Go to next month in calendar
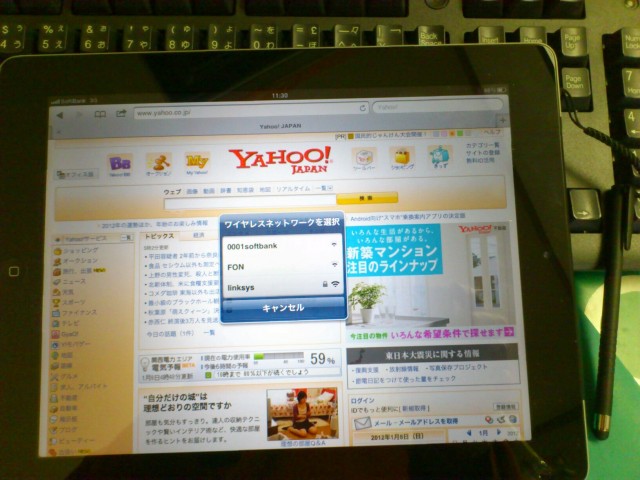640x480 pixels. tap(498, 431)
